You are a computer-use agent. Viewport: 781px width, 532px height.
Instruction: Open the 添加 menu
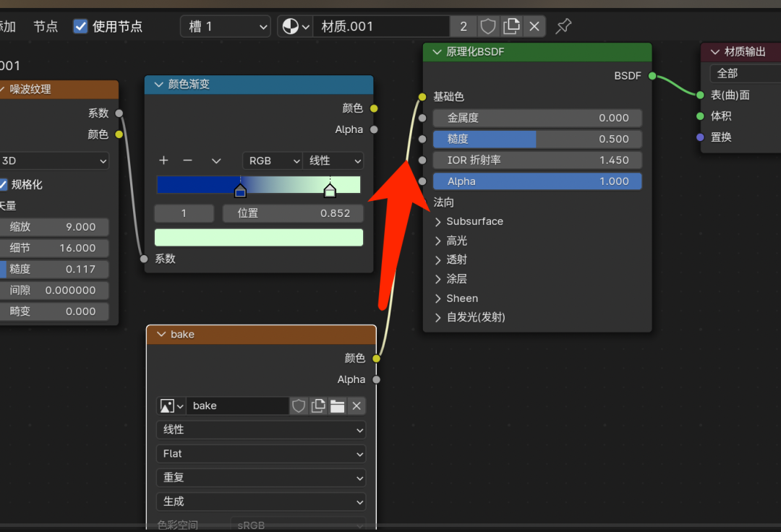(x=7, y=26)
